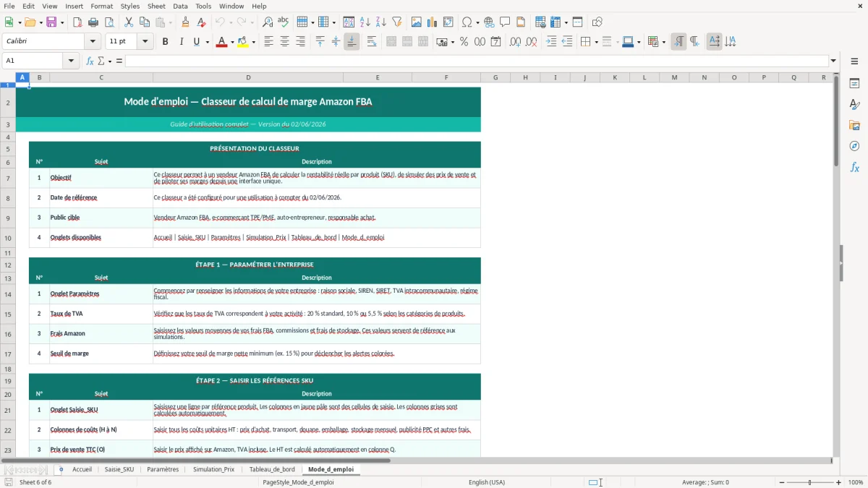Open the sidebar Navigator panel
The height and width of the screenshot is (488, 868).
click(x=854, y=146)
